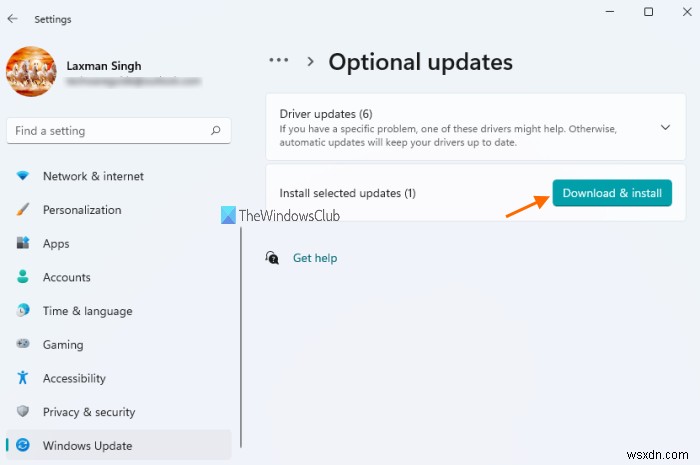This screenshot has height=465, width=700.
Task: Click the Network & internet icon
Action: (23, 176)
